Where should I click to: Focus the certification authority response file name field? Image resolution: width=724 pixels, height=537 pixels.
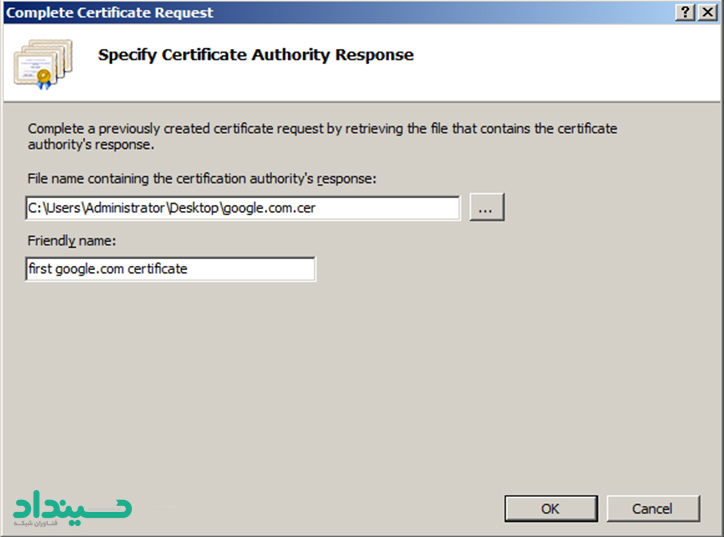(x=243, y=208)
